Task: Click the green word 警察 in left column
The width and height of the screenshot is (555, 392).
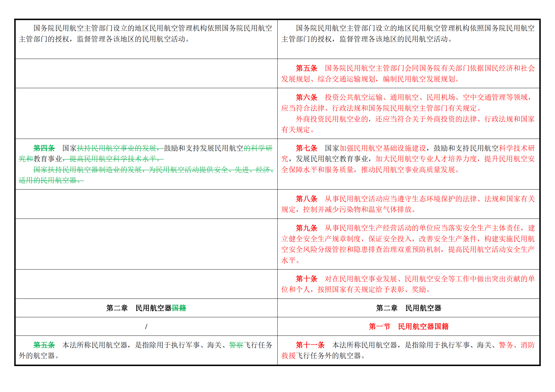Action: click(236, 345)
